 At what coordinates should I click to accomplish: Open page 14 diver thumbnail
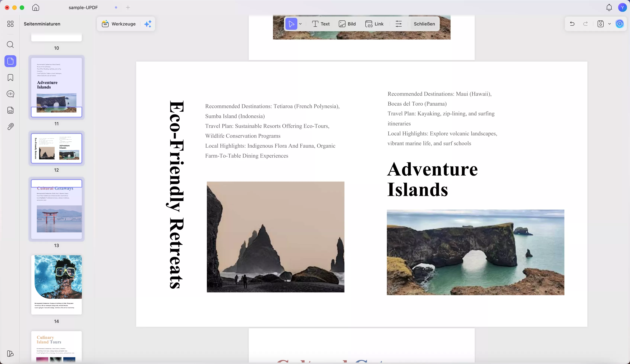click(57, 284)
